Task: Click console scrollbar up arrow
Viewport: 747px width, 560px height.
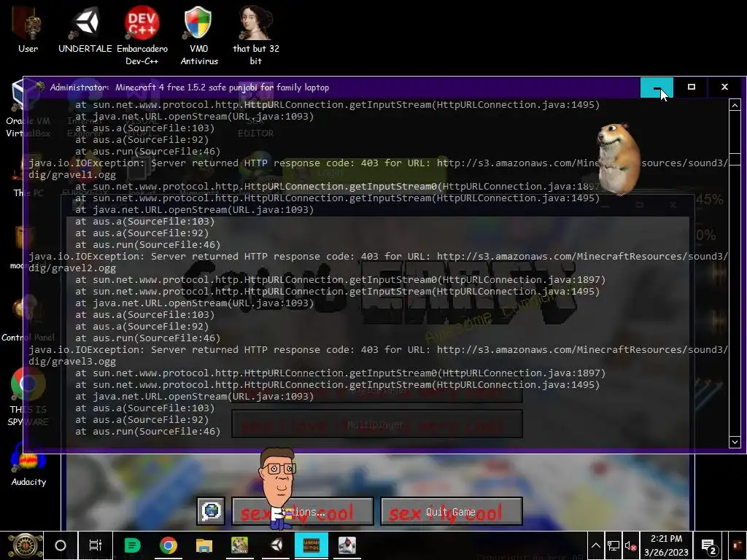Action: 735,105
